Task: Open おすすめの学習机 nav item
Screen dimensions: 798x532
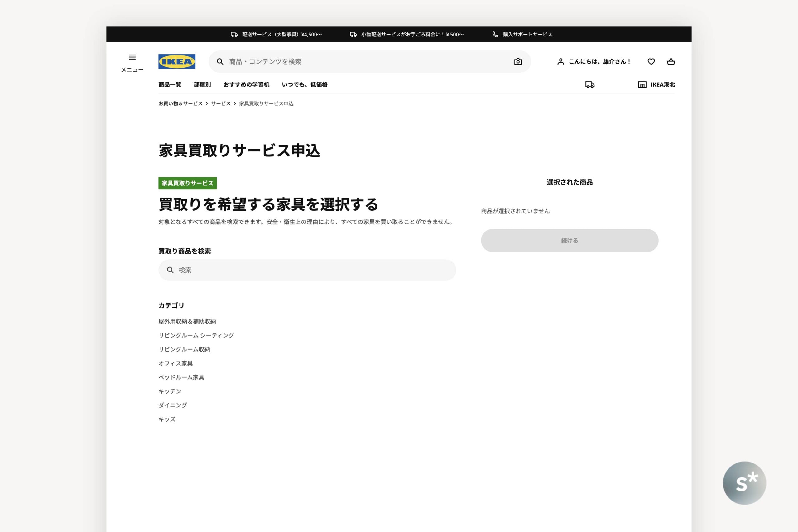Action: tap(246, 84)
